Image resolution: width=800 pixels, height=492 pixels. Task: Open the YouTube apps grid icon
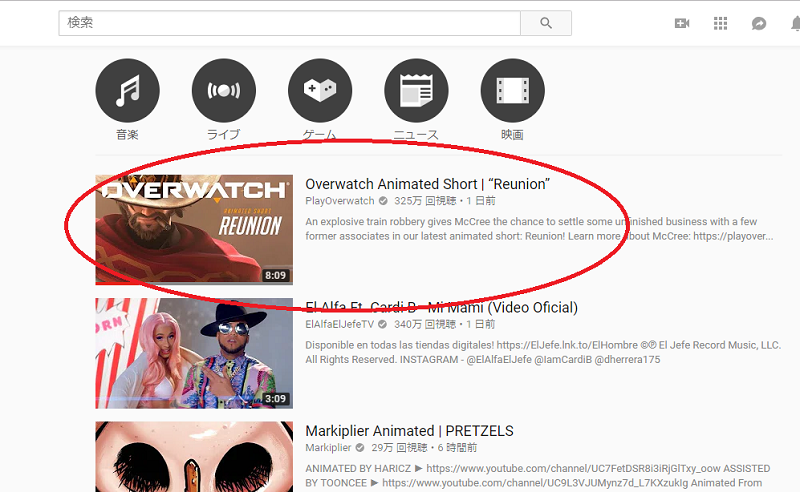tap(720, 23)
